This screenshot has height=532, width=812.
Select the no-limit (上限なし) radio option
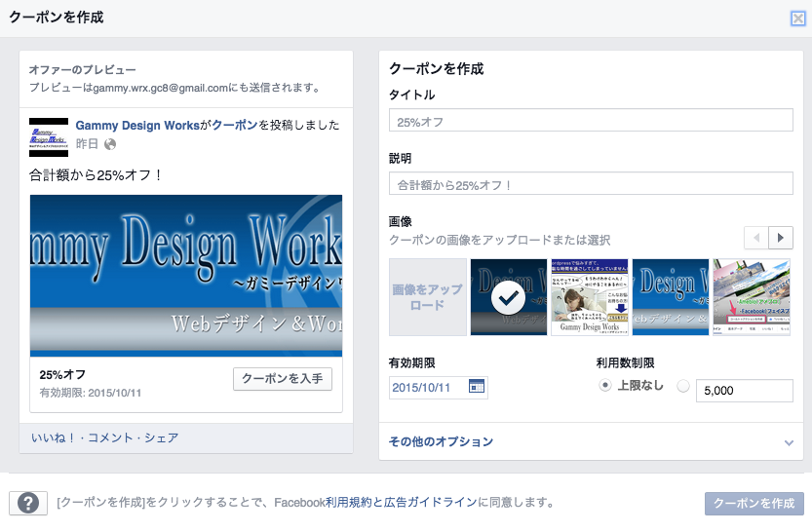(604, 386)
